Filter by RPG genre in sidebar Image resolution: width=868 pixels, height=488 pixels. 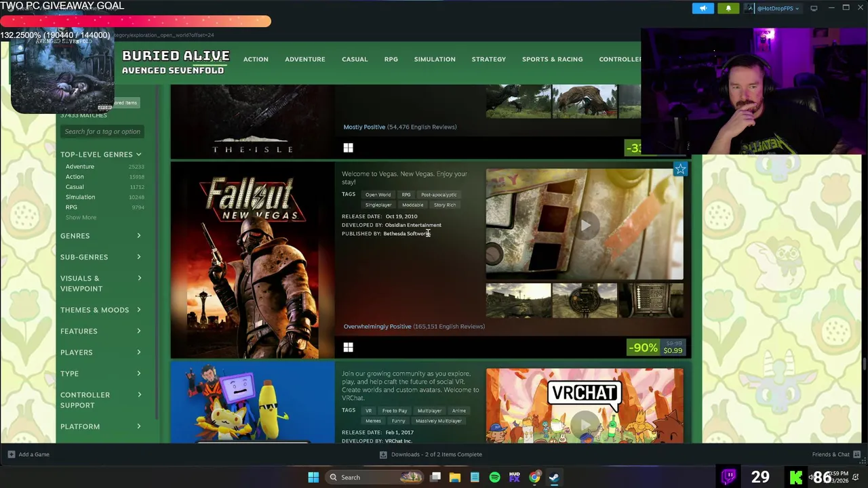71,207
